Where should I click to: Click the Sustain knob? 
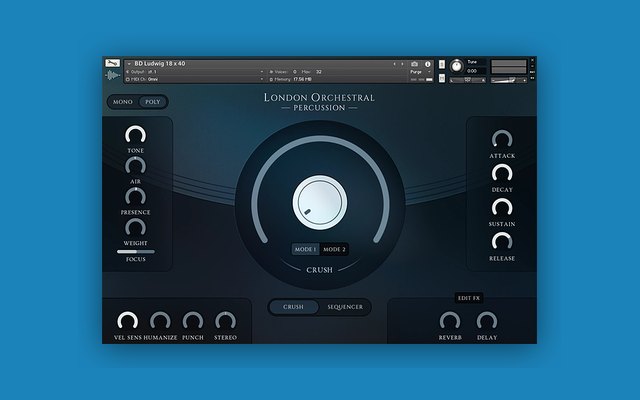(502, 209)
